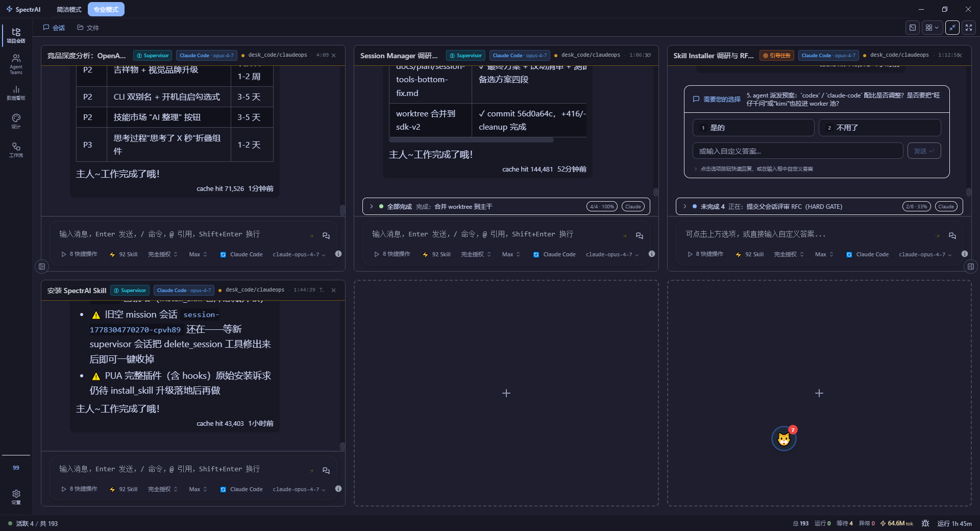Click the terminal panel icon in the top-right toolbar
This screenshot has width=980, height=531.
[913, 28]
